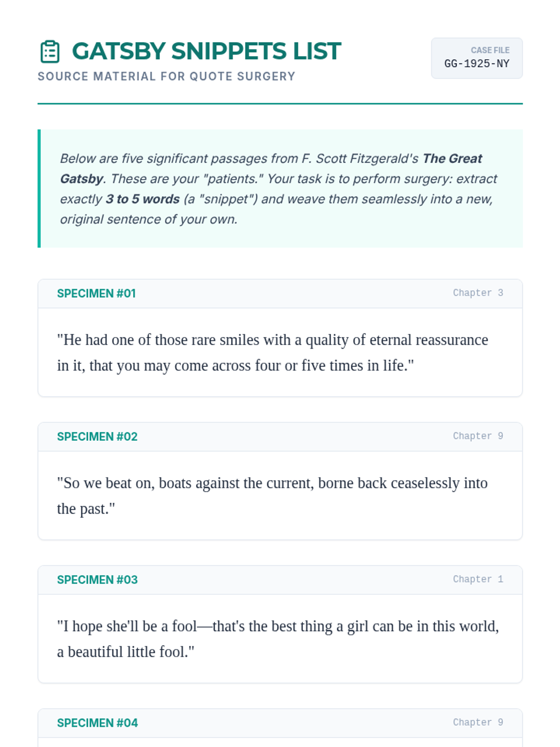Click the Gatsby Snippets List heading
Viewport: 560px width, 747px height.
point(206,51)
